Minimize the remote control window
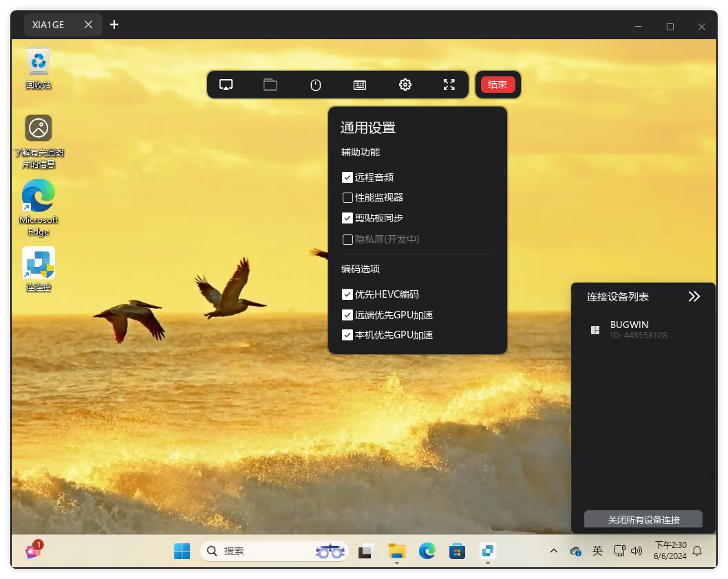This screenshot has width=728, height=579. tap(639, 26)
